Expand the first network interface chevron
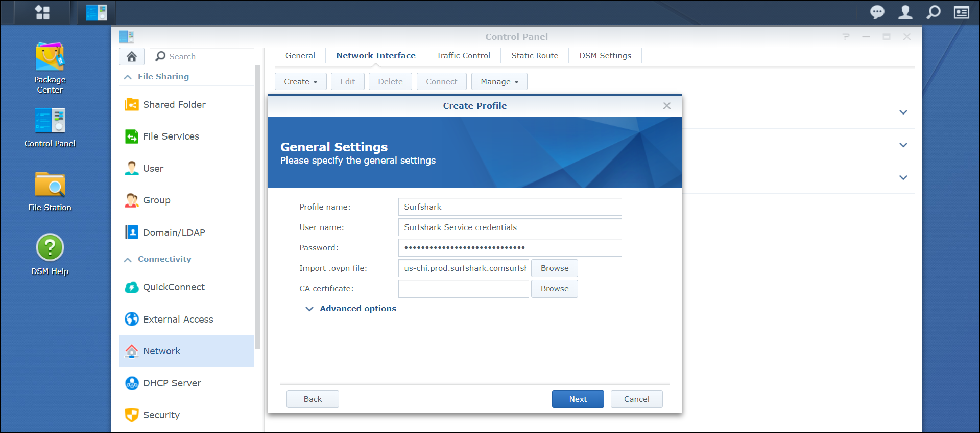This screenshot has width=980, height=433. (x=903, y=112)
